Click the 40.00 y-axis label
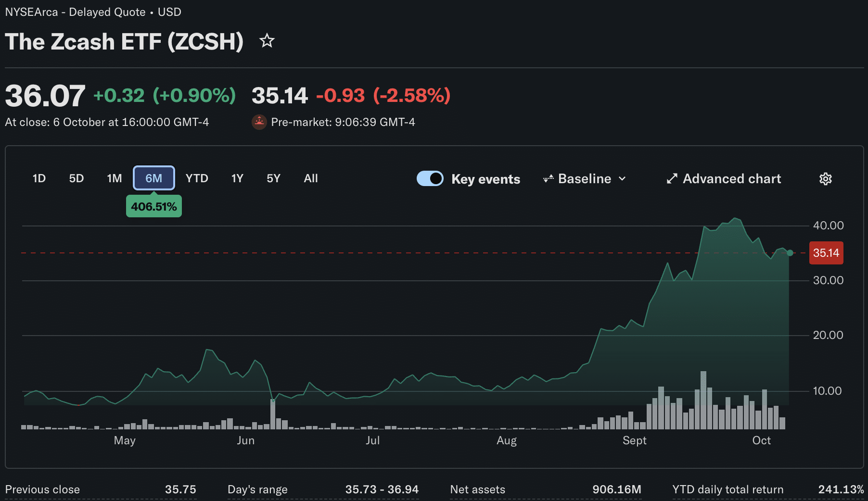868x501 pixels. tap(829, 225)
